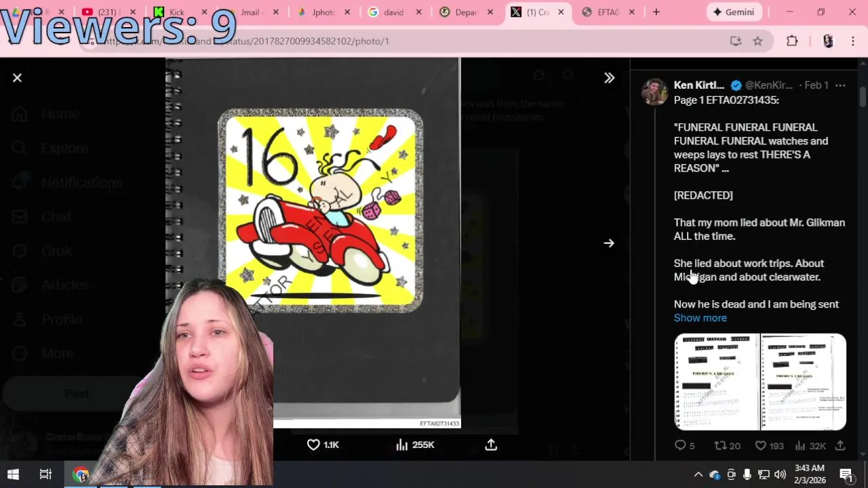Viewport: 868px width, 488px height.
Task: Collapse the side panel with the double chevron
Action: pyautogui.click(x=609, y=78)
